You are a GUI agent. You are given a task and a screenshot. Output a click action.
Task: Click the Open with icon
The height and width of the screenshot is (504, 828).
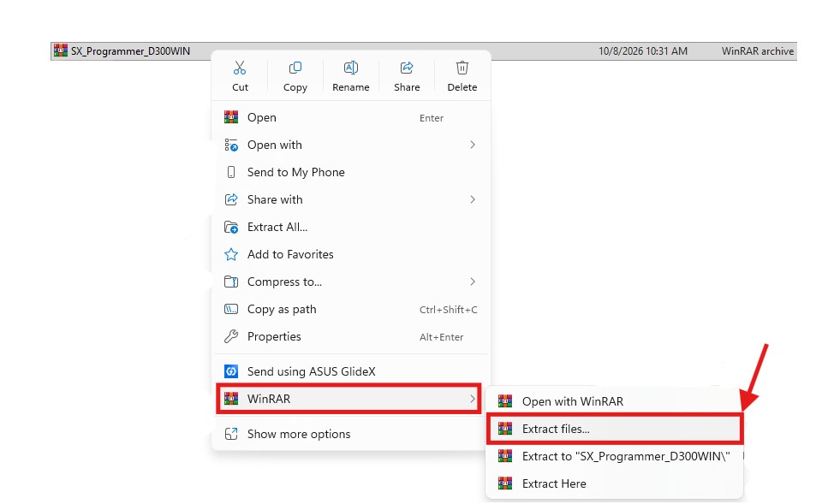click(x=231, y=145)
